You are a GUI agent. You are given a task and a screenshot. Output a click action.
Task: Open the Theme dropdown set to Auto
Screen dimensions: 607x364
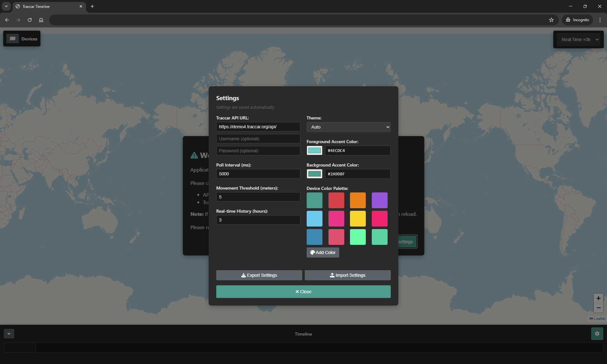(348, 127)
